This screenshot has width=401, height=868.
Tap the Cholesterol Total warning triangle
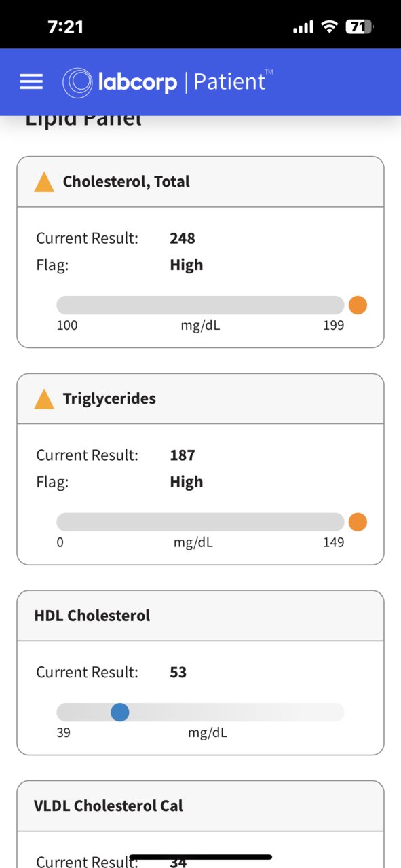[44, 182]
